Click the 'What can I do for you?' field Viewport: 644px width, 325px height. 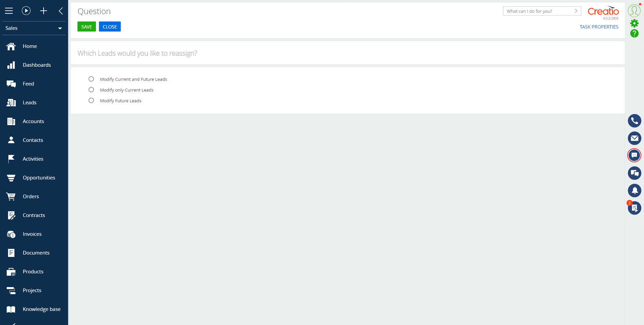tap(542, 11)
